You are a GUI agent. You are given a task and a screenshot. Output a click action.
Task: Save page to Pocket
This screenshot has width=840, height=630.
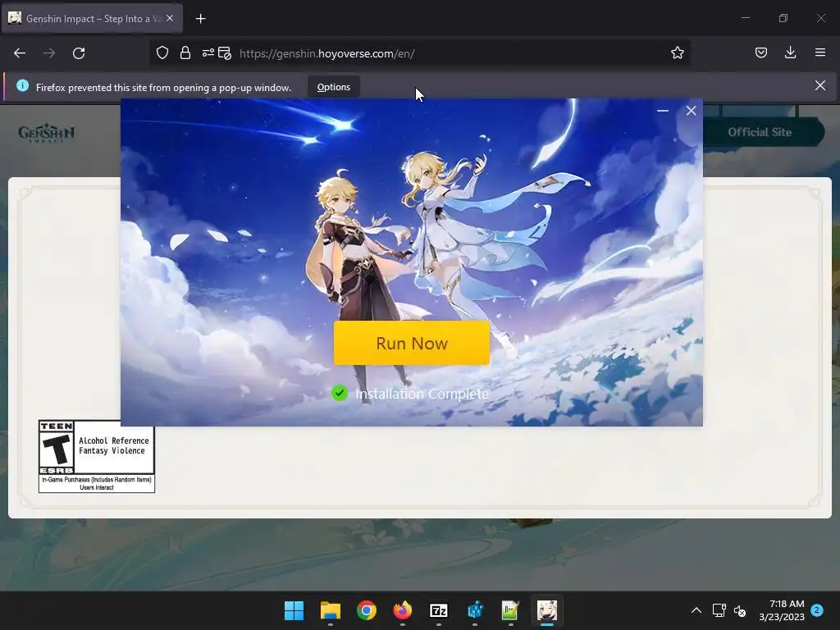(x=760, y=53)
